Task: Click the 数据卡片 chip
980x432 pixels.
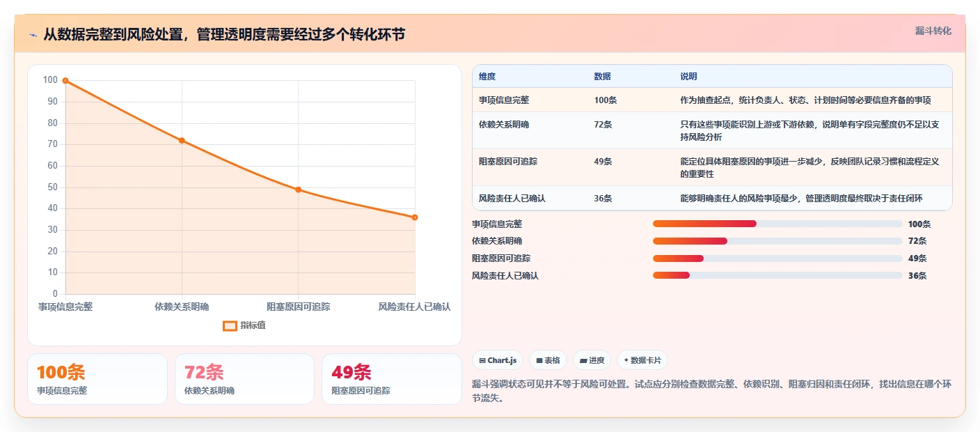Action: click(x=642, y=360)
